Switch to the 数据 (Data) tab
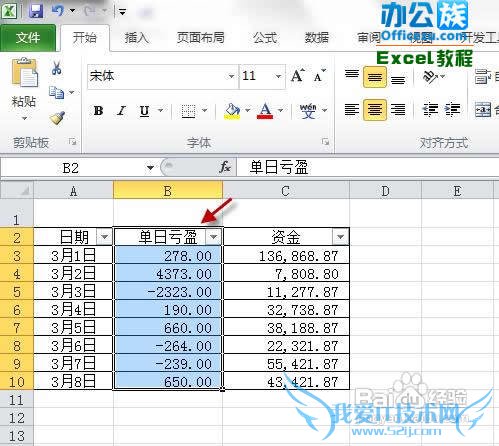 [317, 38]
